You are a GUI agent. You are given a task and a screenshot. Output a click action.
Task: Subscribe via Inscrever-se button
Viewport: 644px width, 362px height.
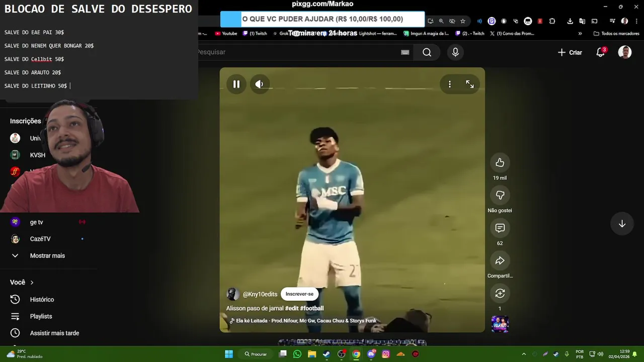[x=299, y=294]
